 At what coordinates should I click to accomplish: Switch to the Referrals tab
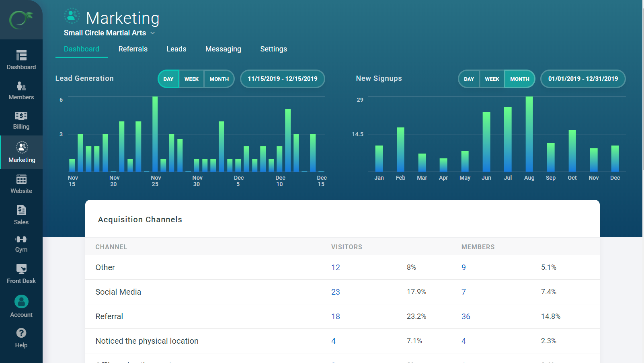(133, 49)
